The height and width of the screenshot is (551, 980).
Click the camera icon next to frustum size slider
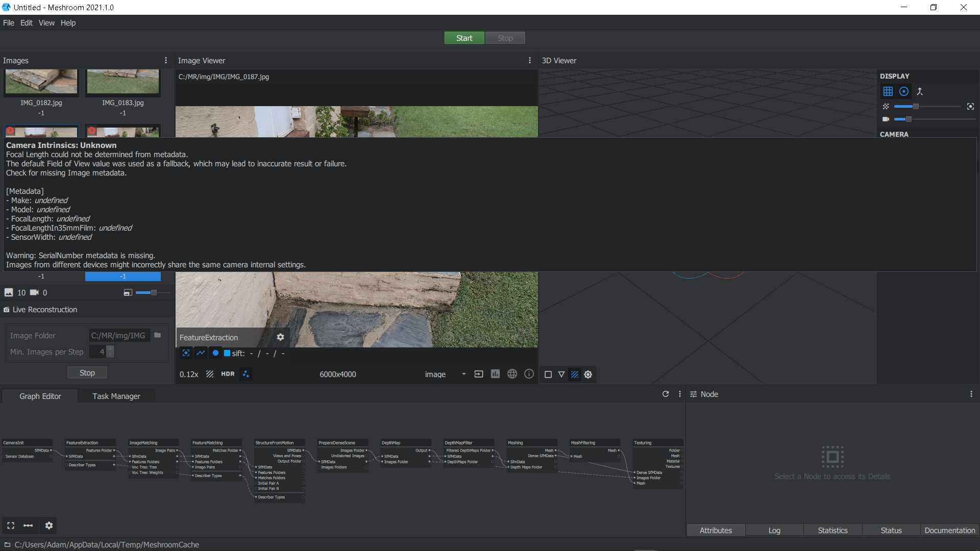pos(886,119)
